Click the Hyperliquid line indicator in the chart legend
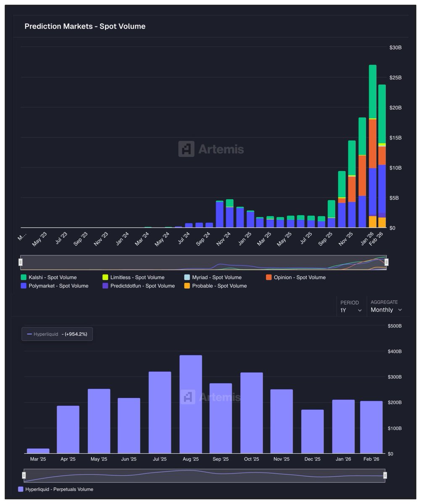 pyautogui.click(x=30, y=334)
